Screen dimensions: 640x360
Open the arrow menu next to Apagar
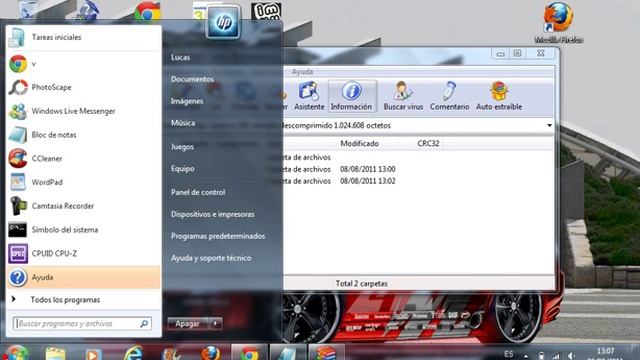(x=216, y=324)
